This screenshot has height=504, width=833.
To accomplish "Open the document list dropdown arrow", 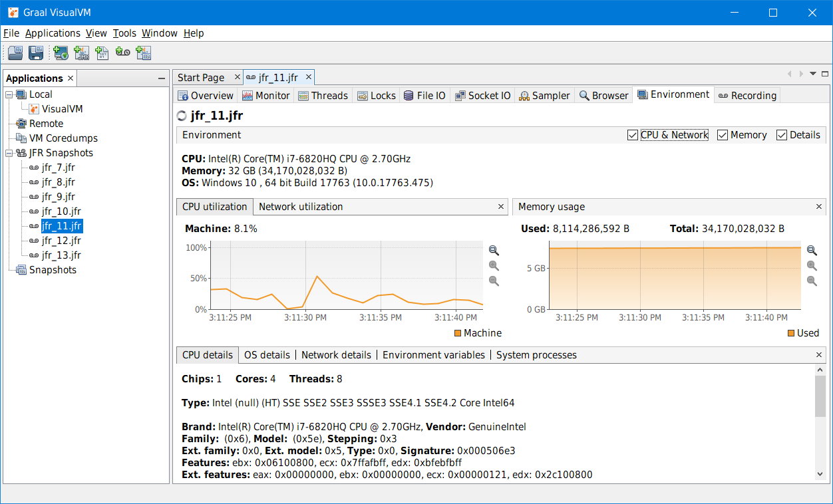I will 813,74.
